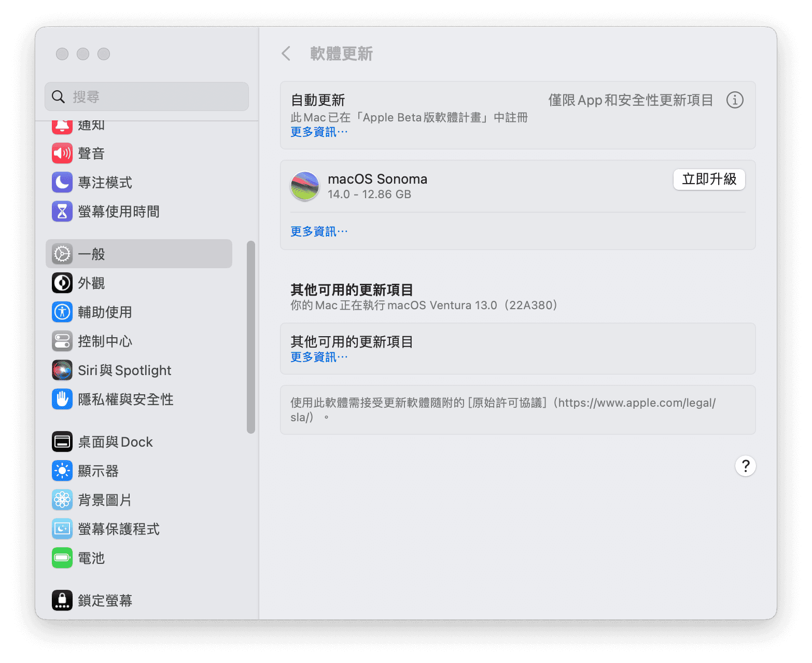Open 專注模式 moon icon in sidebar
This screenshot has width=812, height=663.
[x=62, y=182]
